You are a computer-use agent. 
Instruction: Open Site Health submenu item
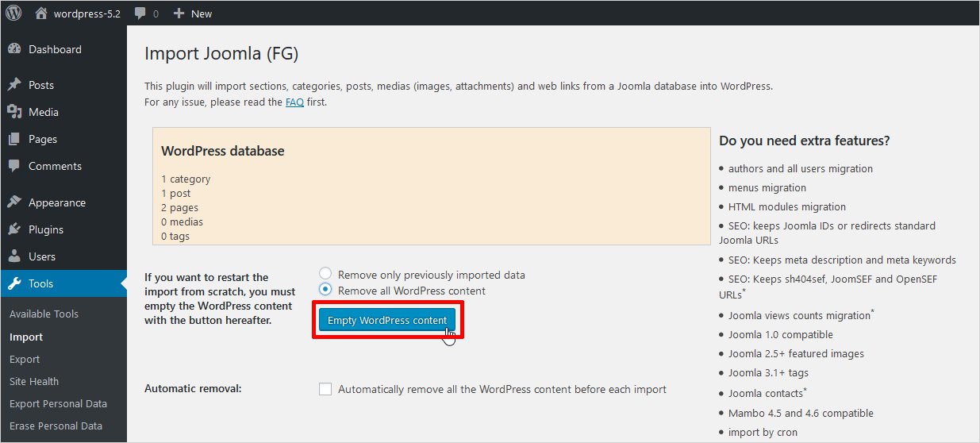pyautogui.click(x=34, y=381)
